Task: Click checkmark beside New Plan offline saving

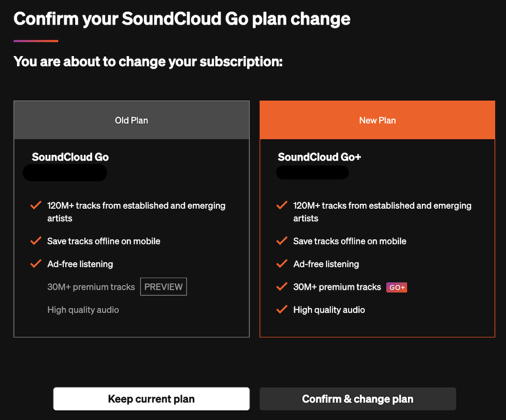Action: point(282,241)
